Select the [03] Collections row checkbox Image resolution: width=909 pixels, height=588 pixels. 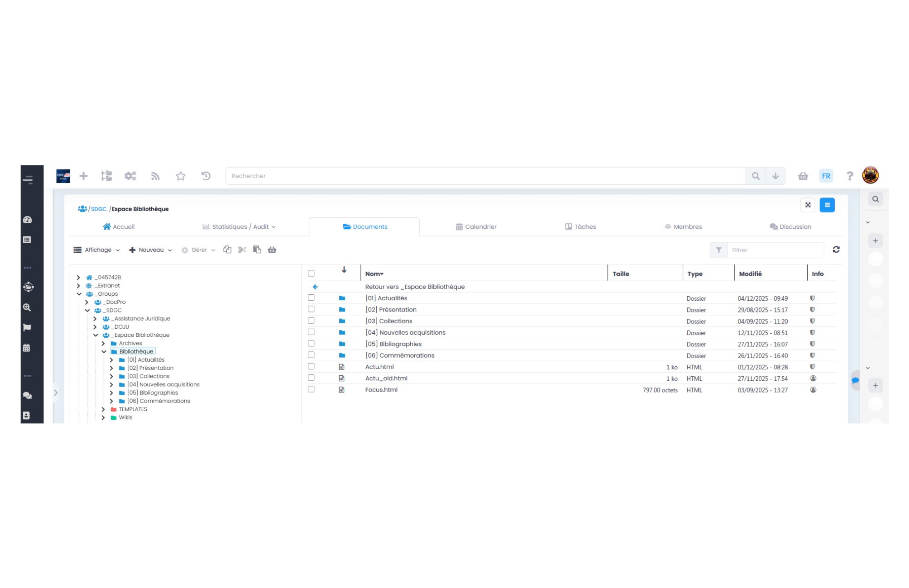pyautogui.click(x=311, y=321)
